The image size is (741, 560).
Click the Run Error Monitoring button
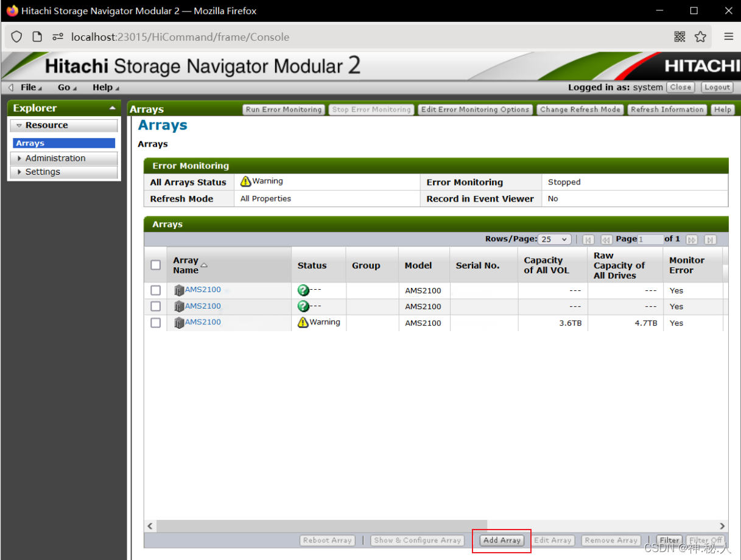tap(284, 110)
